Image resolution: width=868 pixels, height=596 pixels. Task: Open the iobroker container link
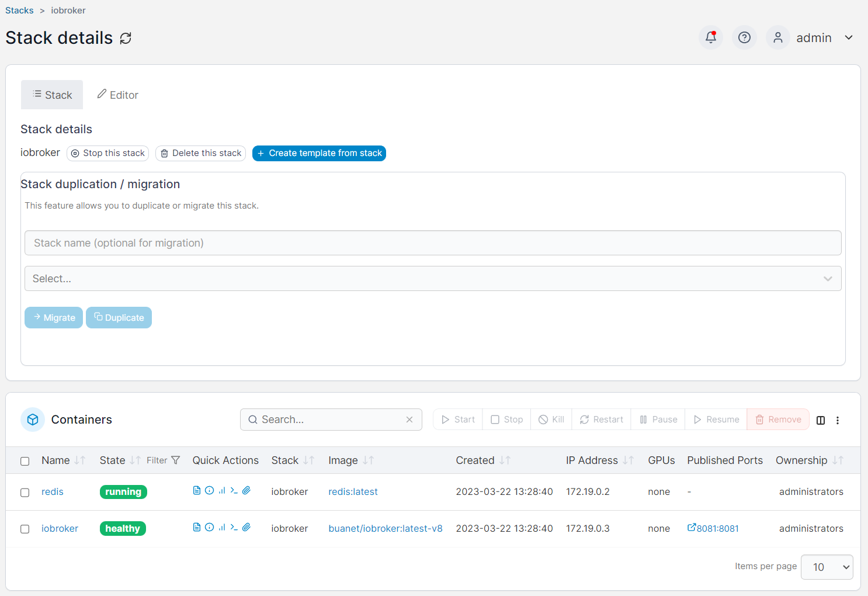tap(60, 528)
